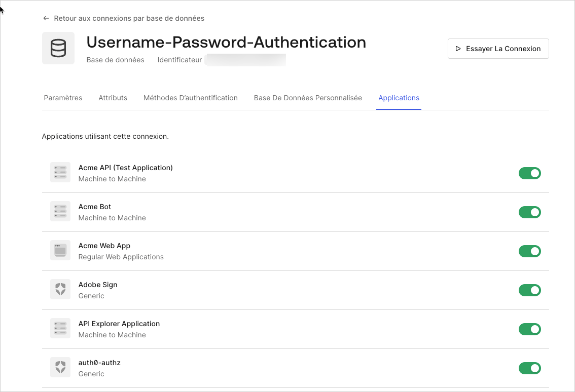This screenshot has width=575, height=392.
Task: Click the auth0-authz shield icon
Action: (60, 367)
